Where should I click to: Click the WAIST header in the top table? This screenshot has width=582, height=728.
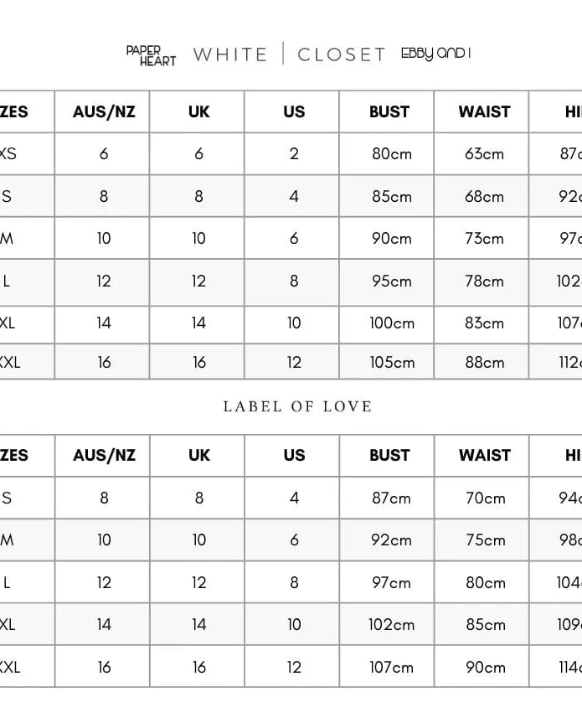(x=484, y=111)
